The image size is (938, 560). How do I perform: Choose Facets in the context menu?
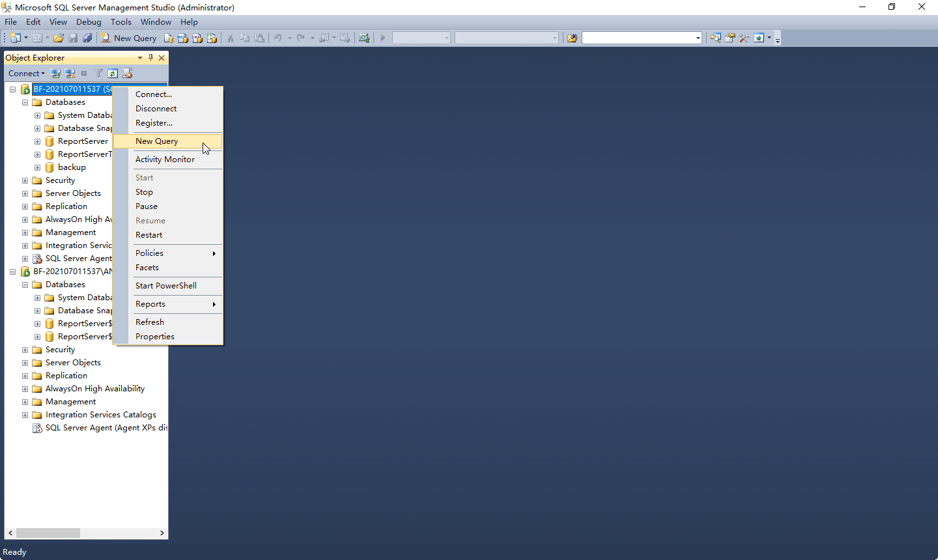click(x=168, y=268)
